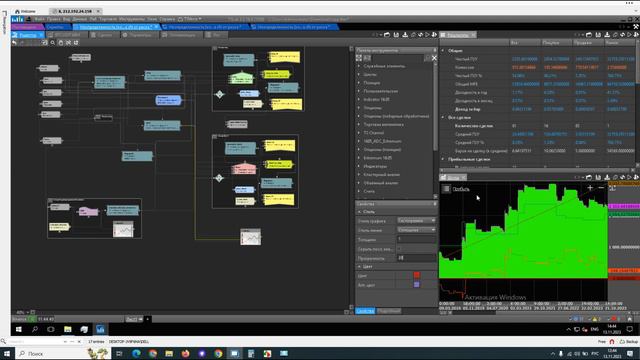Clear the tool palette search with the X

point(434,58)
